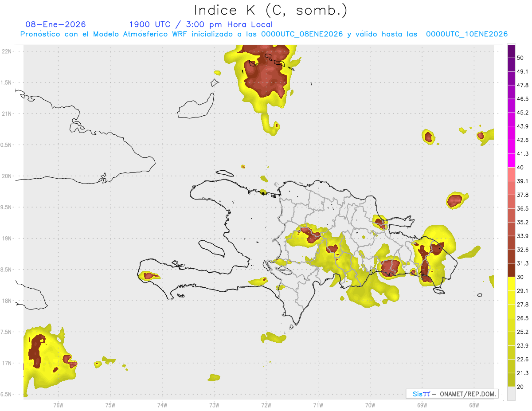
Task: Click the latitude label "19N"
Action: [x=8, y=239]
